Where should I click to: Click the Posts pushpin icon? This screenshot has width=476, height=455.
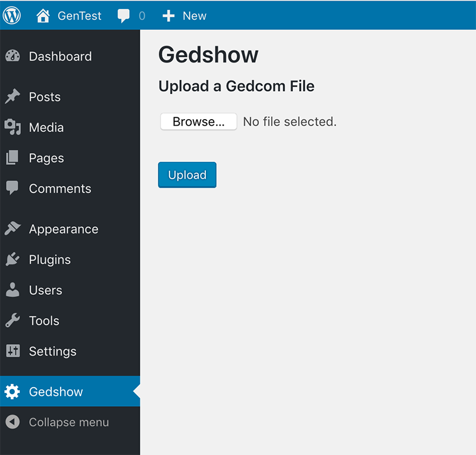12,97
